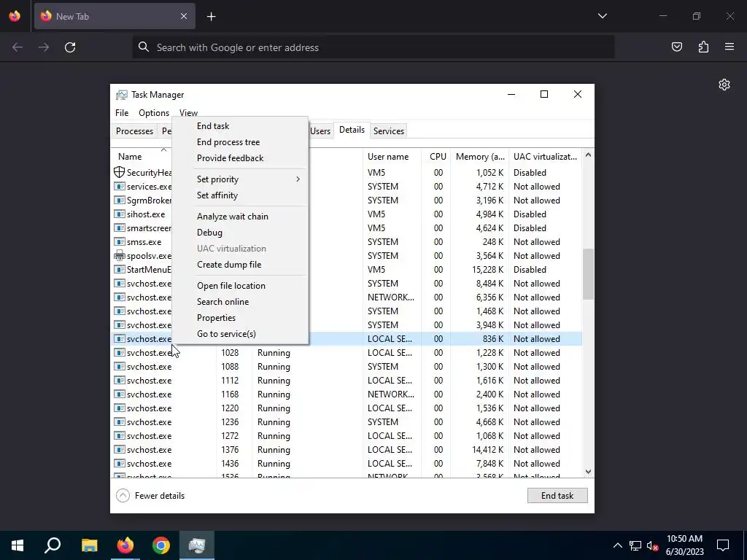Screen dimensions: 747x560
Task: Open Firefox extensions icon
Action: (703, 47)
